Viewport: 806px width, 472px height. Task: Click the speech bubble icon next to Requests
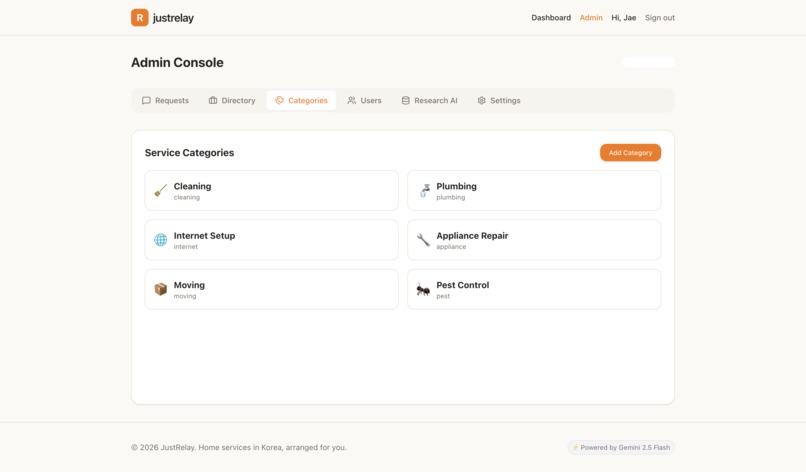146,100
